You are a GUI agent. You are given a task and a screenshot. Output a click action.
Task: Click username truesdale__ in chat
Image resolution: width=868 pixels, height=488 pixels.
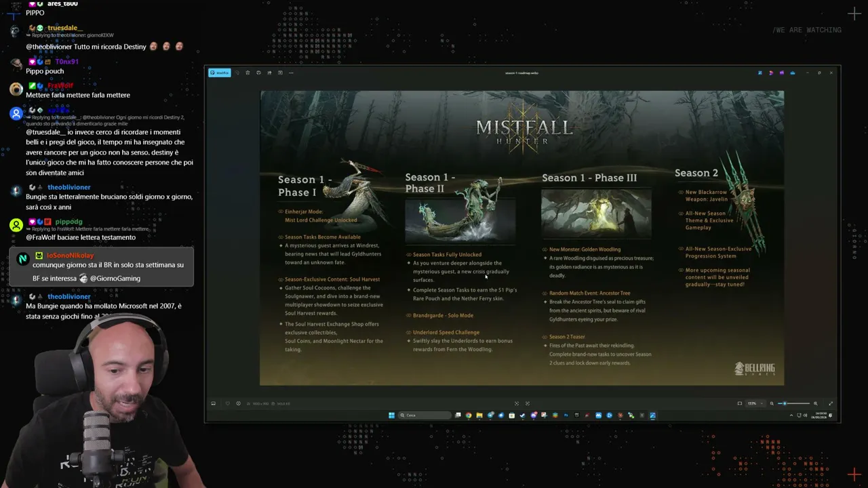65,28
